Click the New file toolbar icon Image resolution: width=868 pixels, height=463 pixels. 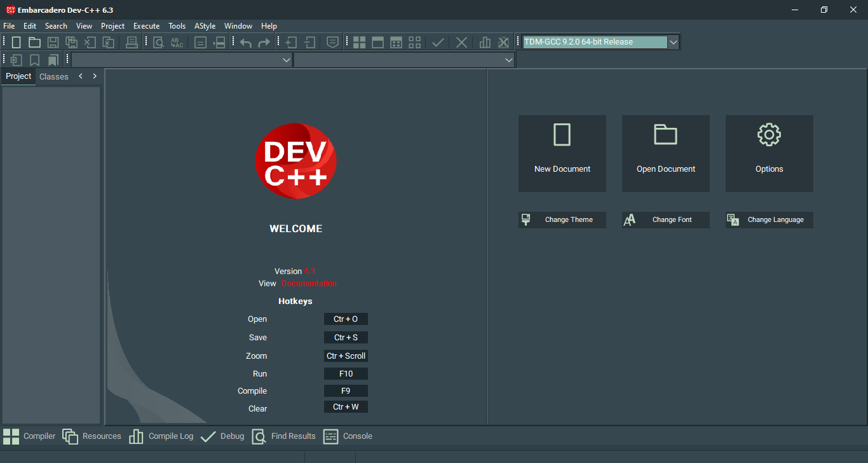pyautogui.click(x=17, y=43)
